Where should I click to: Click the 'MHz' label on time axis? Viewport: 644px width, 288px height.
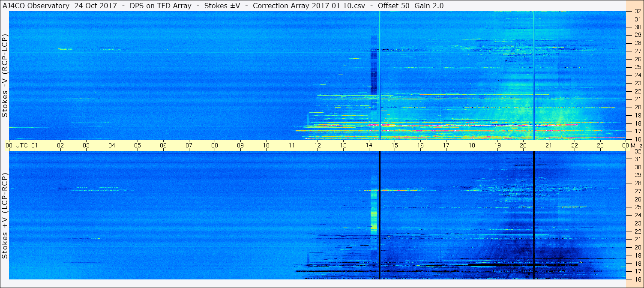pos(636,145)
